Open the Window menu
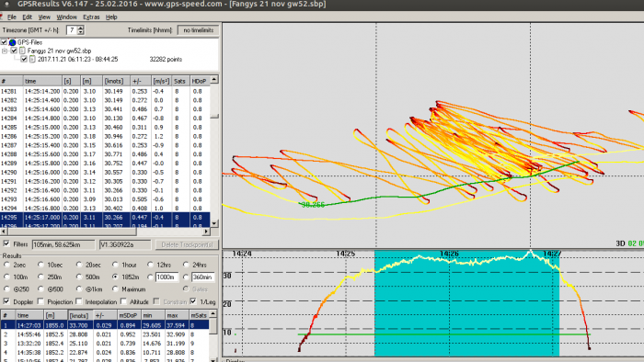Screen dimensions: 644x362 66,17
